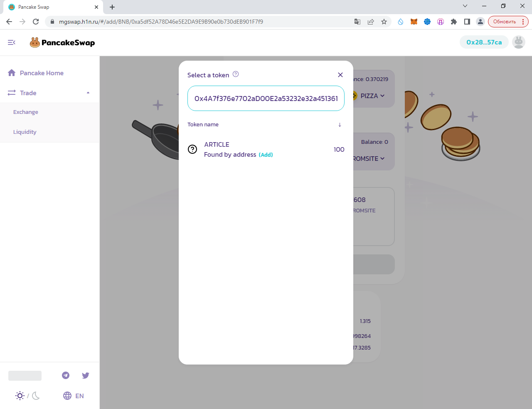This screenshot has width=532, height=409.
Task: Reverse token sort order arrow
Action: 340,125
